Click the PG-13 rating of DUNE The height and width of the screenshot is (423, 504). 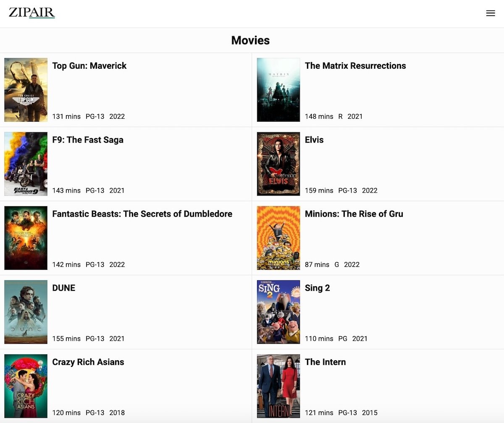95,339
